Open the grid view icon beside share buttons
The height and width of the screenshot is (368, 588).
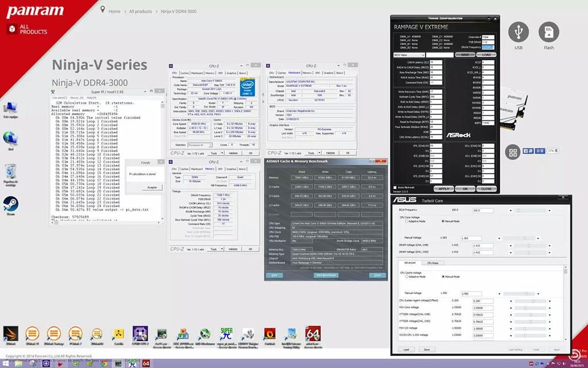tap(513, 152)
